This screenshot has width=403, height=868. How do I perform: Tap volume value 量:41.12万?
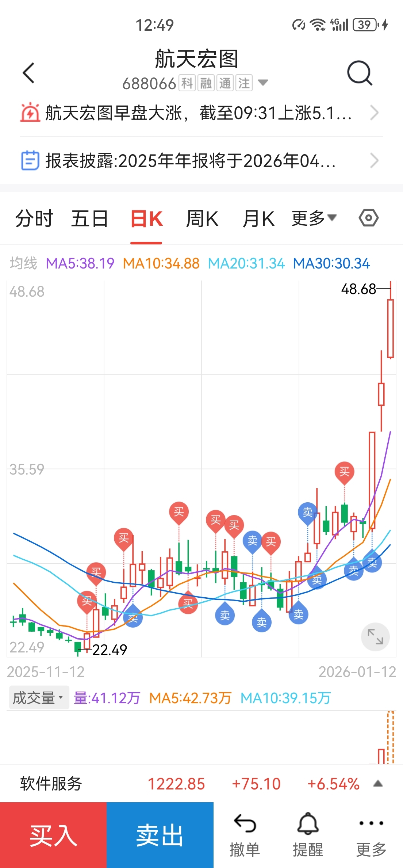click(107, 698)
